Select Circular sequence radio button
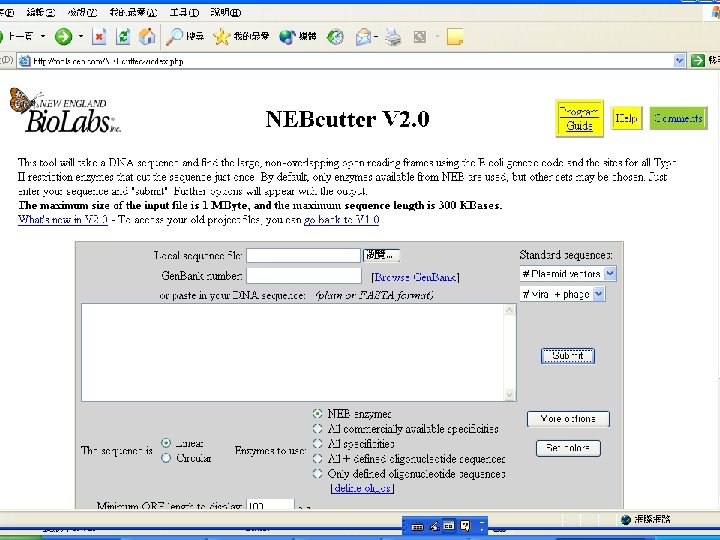 tap(166, 458)
